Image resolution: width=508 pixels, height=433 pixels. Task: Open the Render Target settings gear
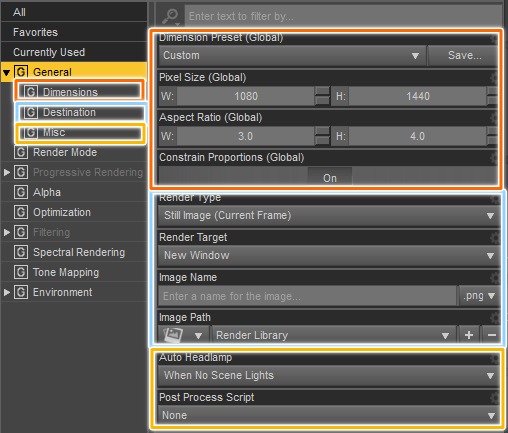coord(495,237)
